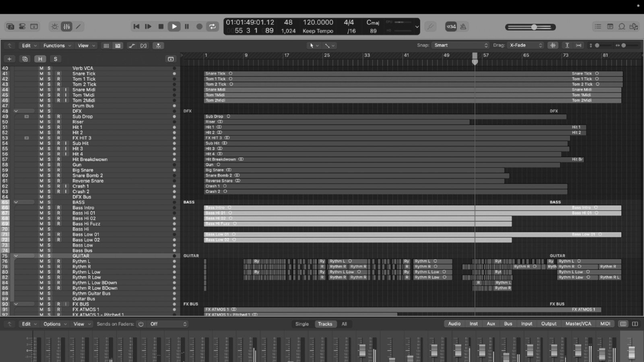644x362 pixels.
Task: Click the Duplicate Track button
Action: coord(25,59)
